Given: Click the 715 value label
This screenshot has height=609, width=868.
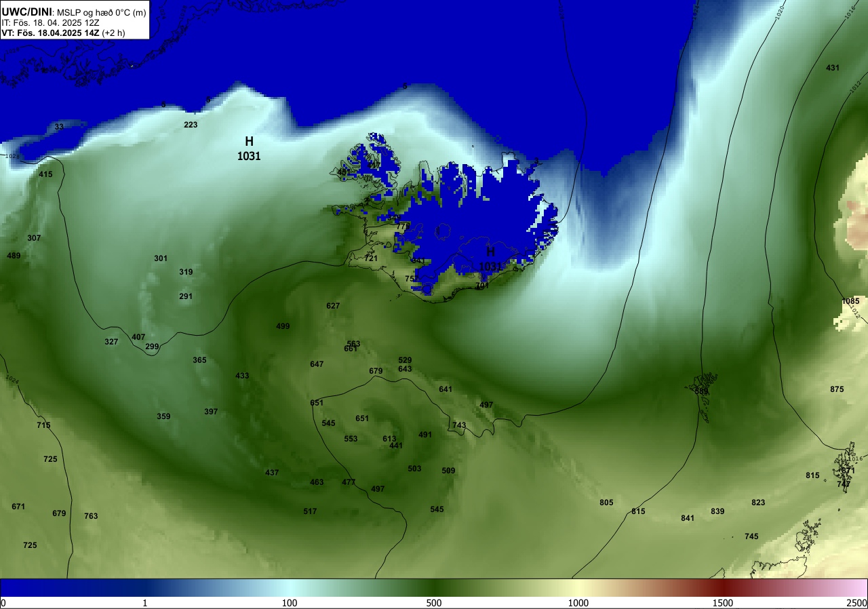Looking at the screenshot, I should [x=43, y=425].
